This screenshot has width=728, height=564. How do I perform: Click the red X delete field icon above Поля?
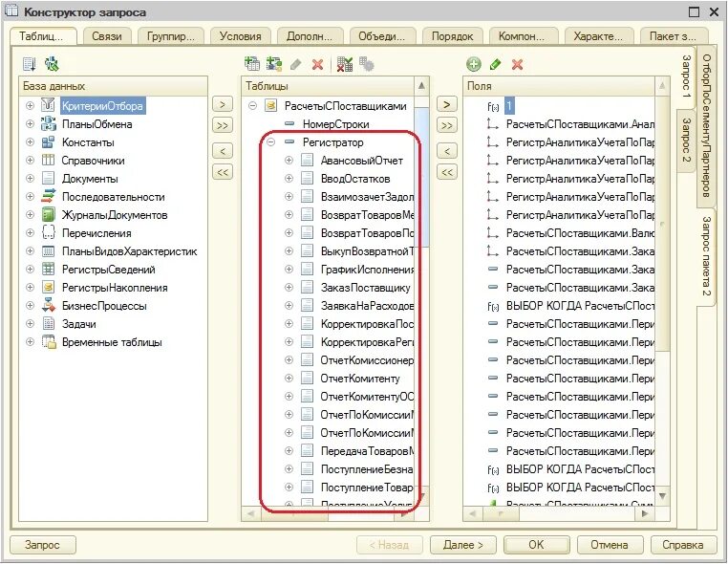click(x=517, y=64)
